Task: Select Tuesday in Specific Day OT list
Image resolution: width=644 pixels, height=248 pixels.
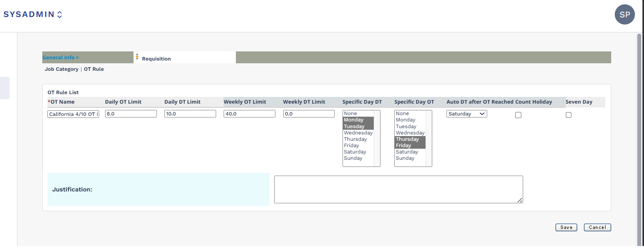Action: coord(410,127)
